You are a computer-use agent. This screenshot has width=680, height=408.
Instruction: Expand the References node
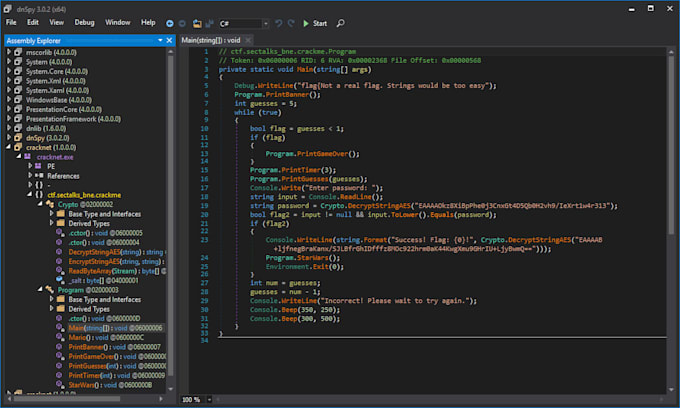pos(29,176)
